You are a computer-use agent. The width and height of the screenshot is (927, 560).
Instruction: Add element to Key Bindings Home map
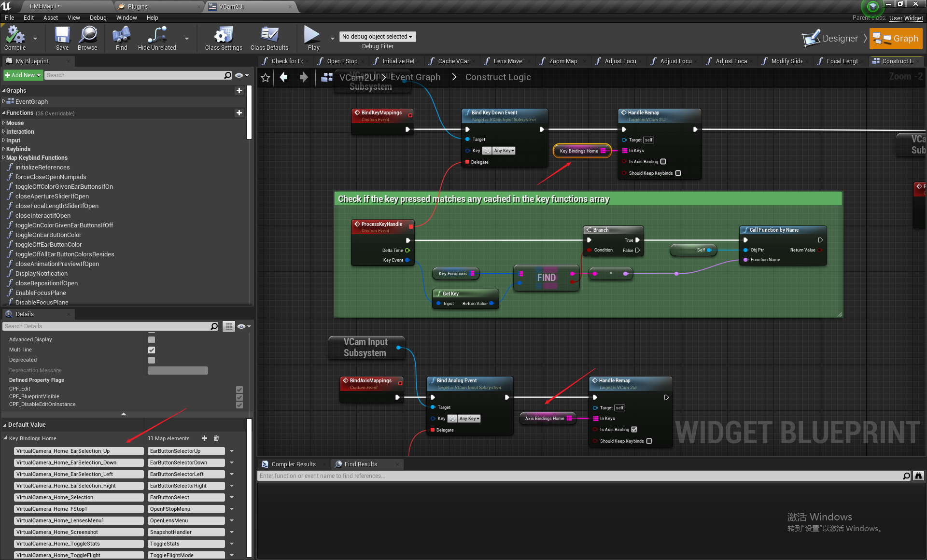[x=204, y=438]
